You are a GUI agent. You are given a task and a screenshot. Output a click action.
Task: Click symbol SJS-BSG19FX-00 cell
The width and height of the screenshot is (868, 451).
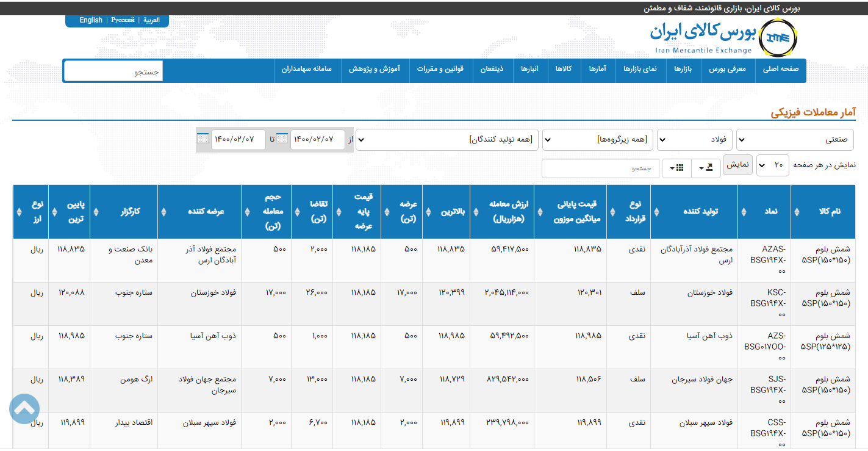(x=764, y=391)
